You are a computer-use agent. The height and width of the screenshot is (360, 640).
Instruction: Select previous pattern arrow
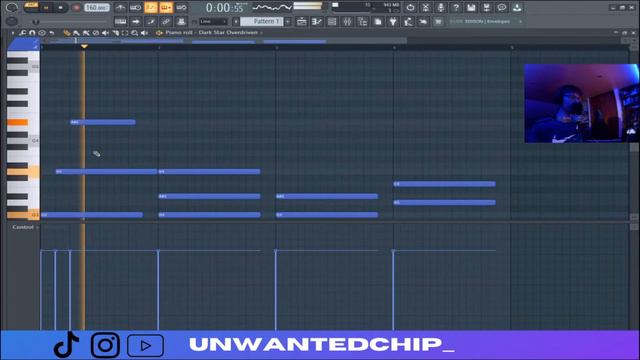pyautogui.click(x=236, y=21)
